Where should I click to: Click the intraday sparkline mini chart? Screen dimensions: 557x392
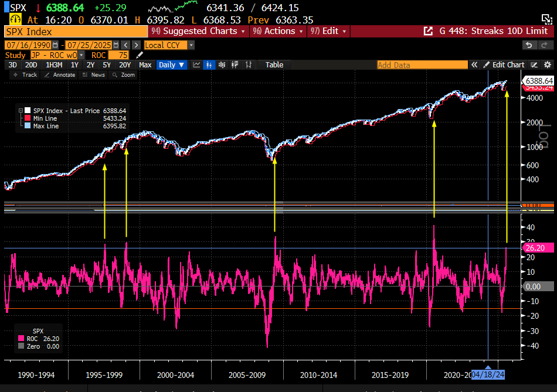pyautogui.click(x=172, y=6)
